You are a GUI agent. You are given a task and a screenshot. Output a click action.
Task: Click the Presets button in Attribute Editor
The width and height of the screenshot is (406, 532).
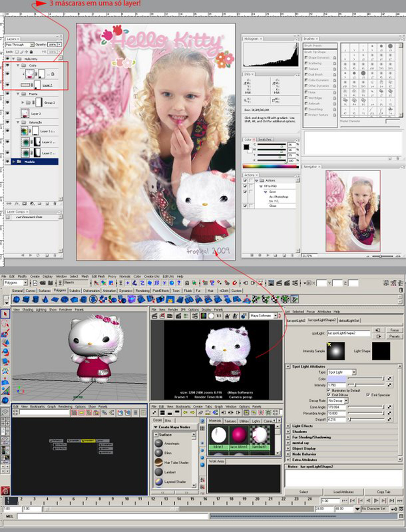[x=394, y=337]
